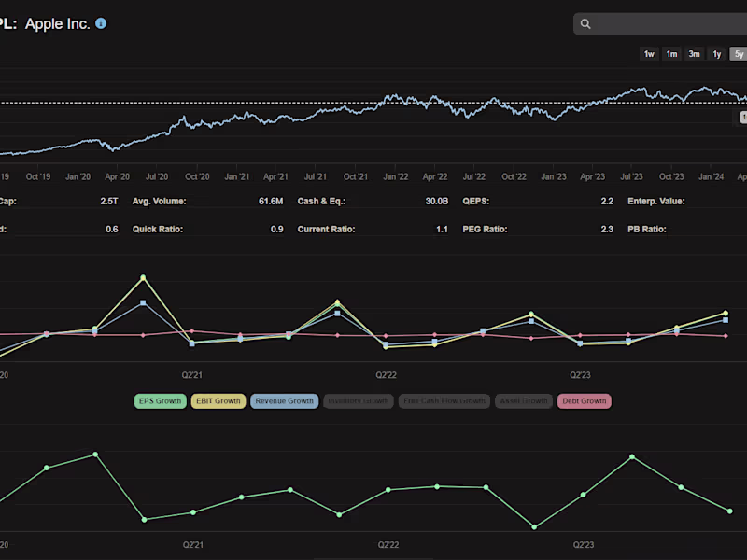Switch to the 1m time range

pyautogui.click(x=671, y=54)
